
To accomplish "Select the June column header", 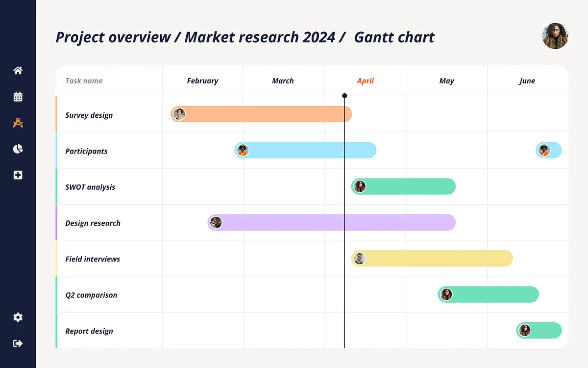I will [528, 80].
